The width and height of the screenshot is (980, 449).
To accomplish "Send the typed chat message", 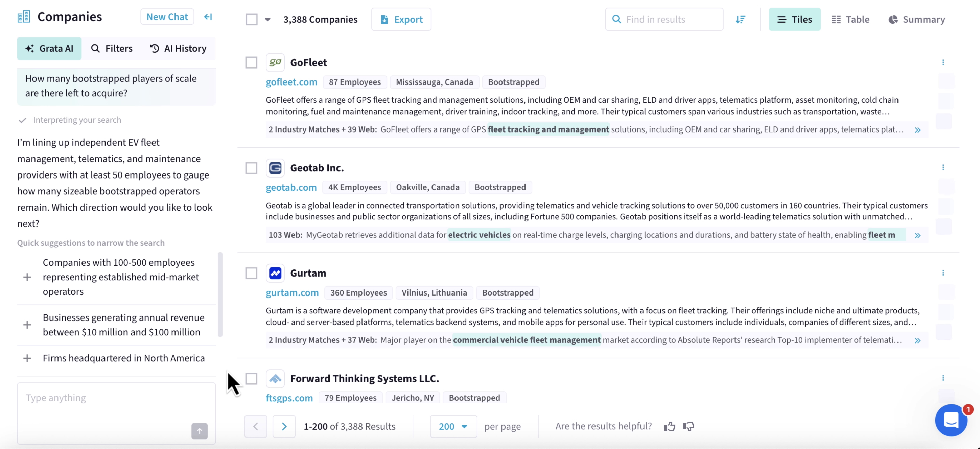I will 199,431.
